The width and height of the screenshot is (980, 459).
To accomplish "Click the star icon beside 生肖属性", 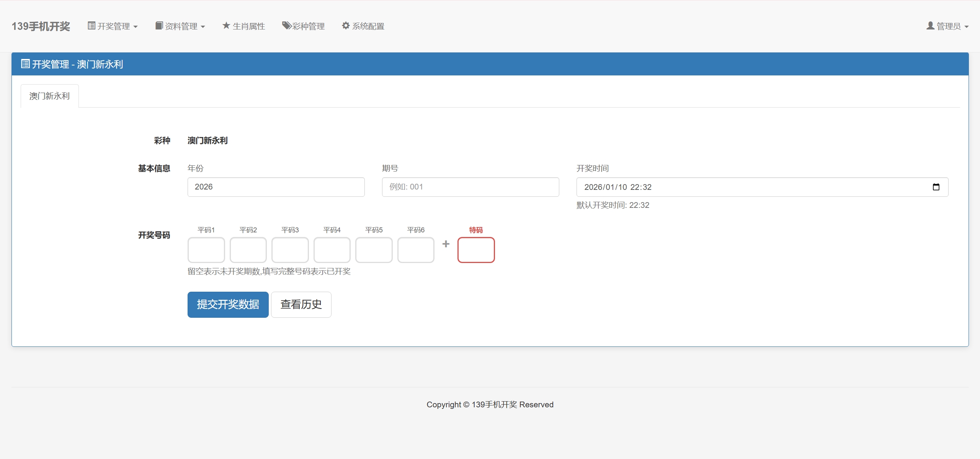I will click(x=226, y=26).
